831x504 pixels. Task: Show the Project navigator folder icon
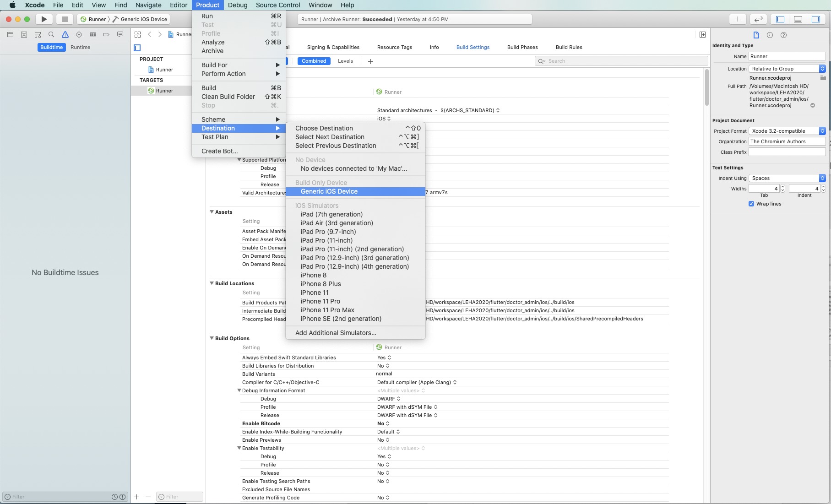(x=11, y=34)
